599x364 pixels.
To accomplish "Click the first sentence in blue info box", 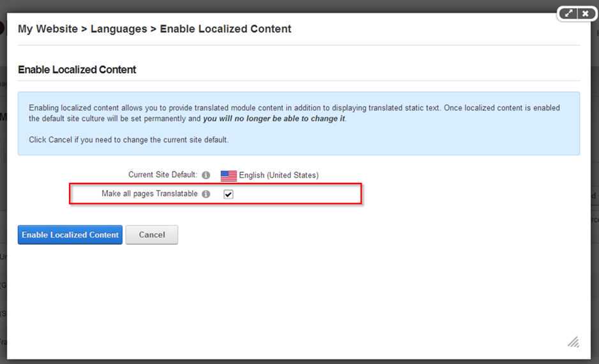I will click(233, 108).
